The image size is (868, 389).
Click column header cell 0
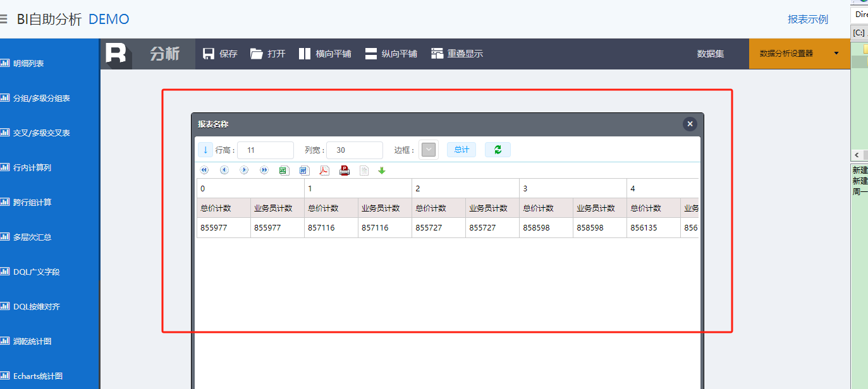pyautogui.click(x=250, y=189)
